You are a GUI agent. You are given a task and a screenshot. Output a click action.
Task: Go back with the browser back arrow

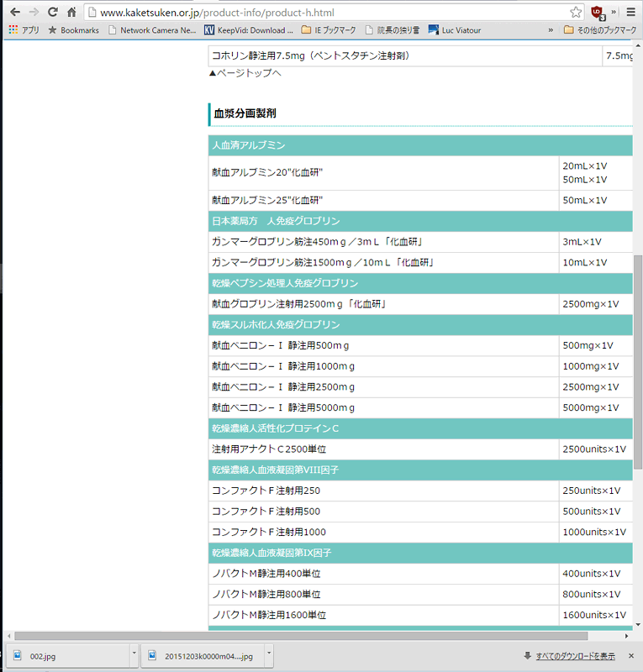[15, 12]
